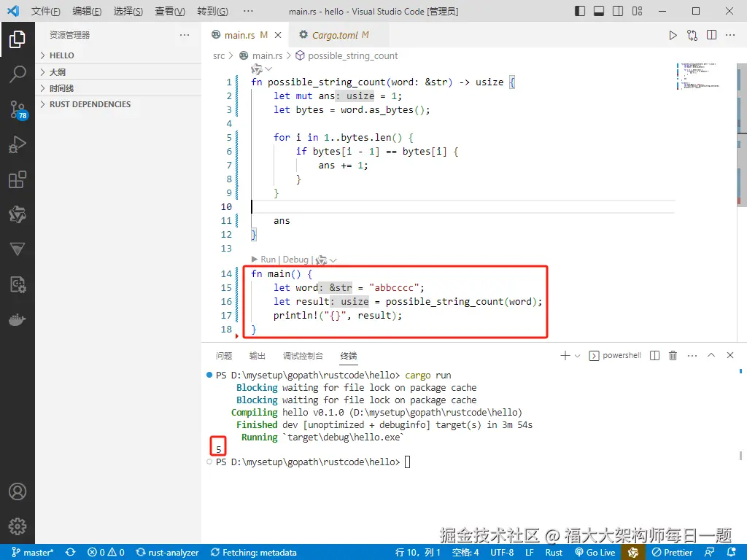Split the terminal pane
The width and height of the screenshot is (747, 560).
pos(654,356)
